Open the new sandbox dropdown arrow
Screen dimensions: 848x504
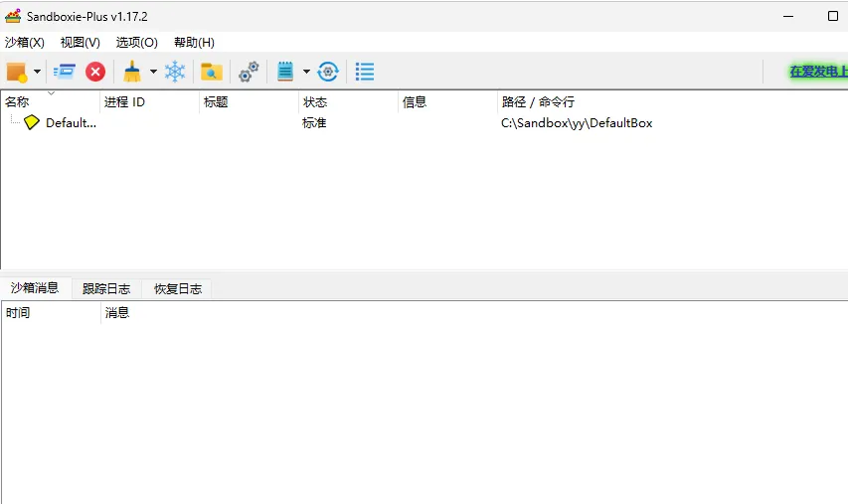[38, 72]
